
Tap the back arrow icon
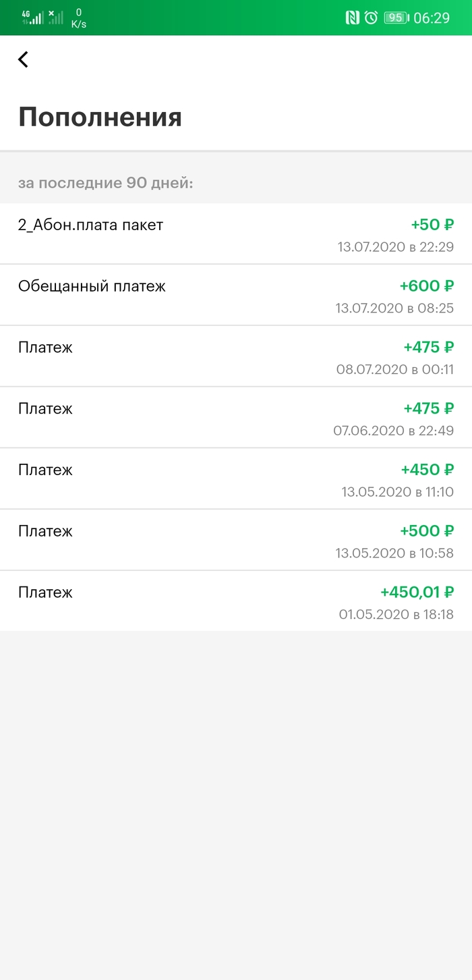point(23,59)
